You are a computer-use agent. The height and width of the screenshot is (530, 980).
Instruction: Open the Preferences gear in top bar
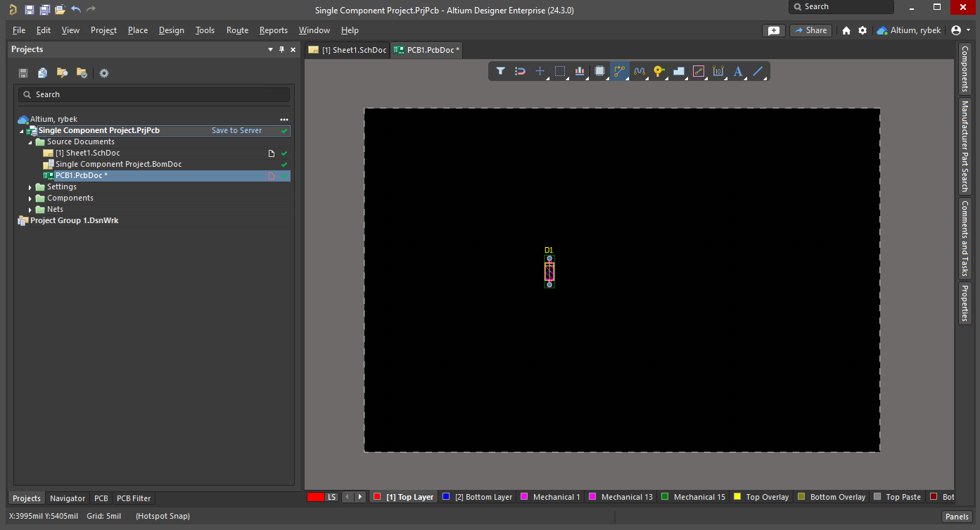point(862,30)
